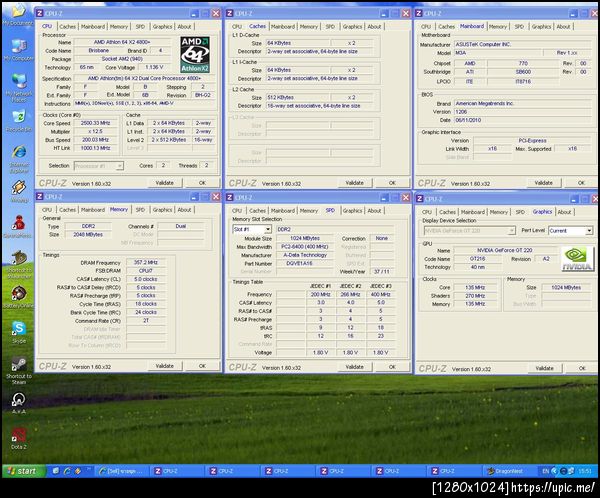Click the memory size 2048 MBytes value

tap(88, 234)
